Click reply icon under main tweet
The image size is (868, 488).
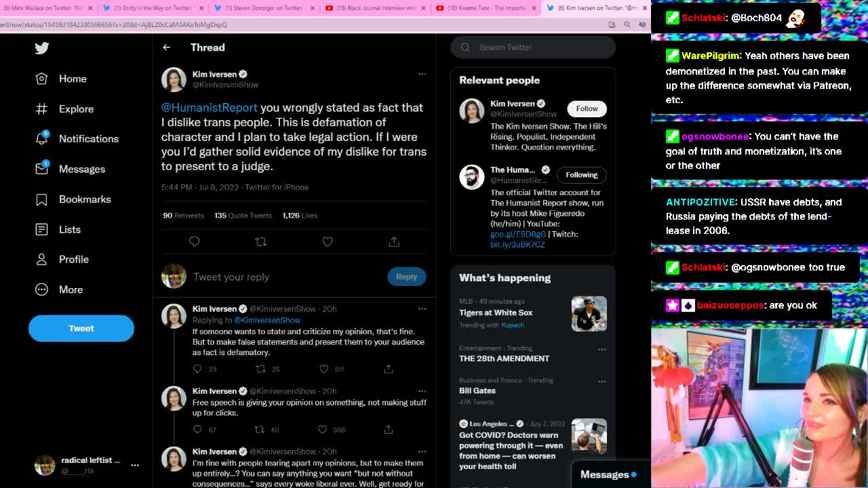pyautogui.click(x=195, y=241)
